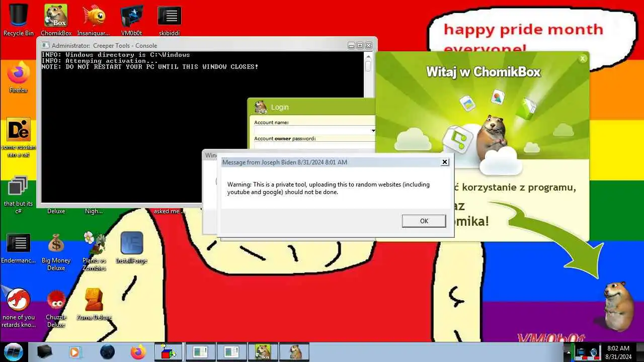
Task: Click OK in the Joseph Biden message
Action: click(424, 221)
